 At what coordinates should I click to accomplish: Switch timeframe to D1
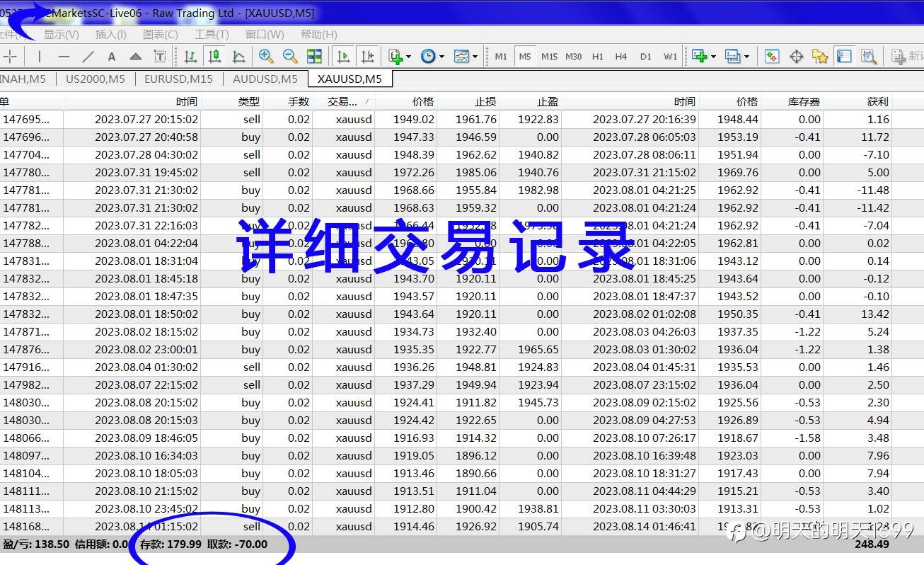645,57
